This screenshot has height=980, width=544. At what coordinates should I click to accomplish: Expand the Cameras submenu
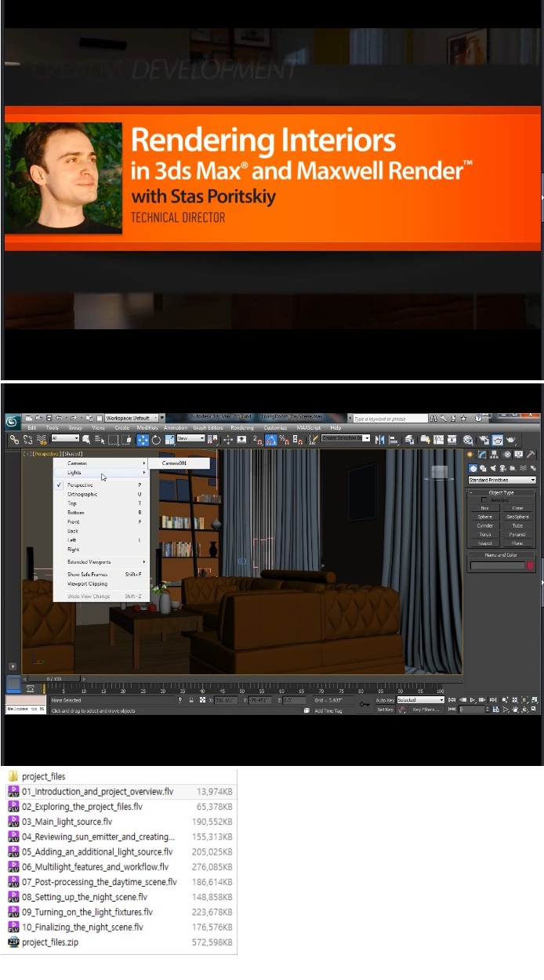coord(100,463)
